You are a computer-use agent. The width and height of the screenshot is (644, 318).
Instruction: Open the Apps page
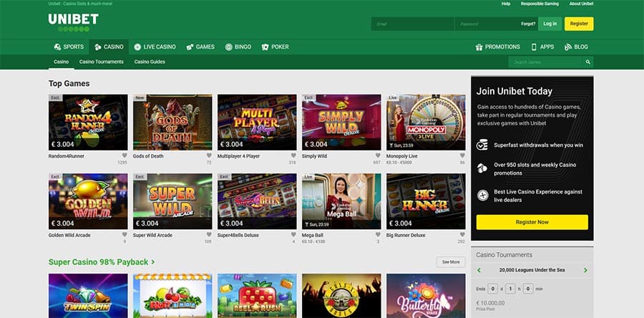click(x=542, y=47)
